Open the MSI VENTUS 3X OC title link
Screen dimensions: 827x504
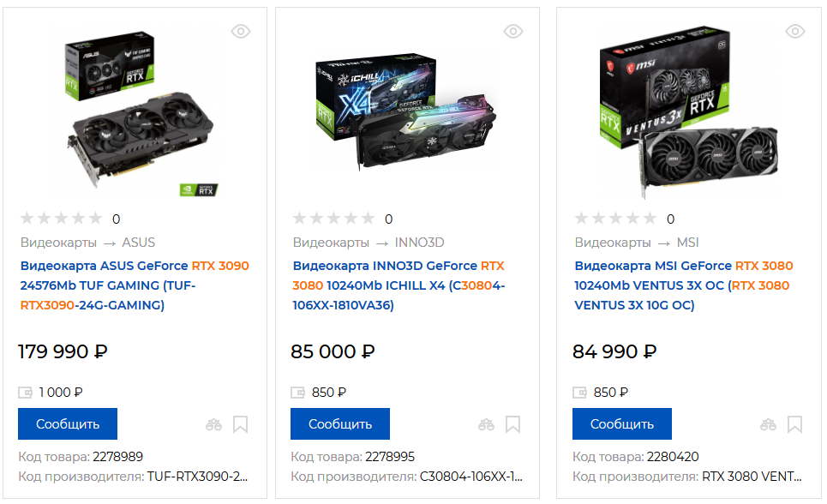click(683, 285)
